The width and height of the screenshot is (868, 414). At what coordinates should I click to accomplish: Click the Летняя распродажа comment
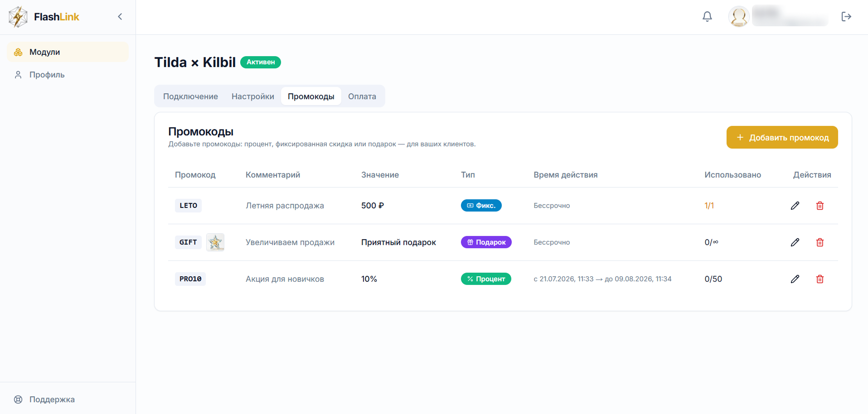click(x=285, y=206)
